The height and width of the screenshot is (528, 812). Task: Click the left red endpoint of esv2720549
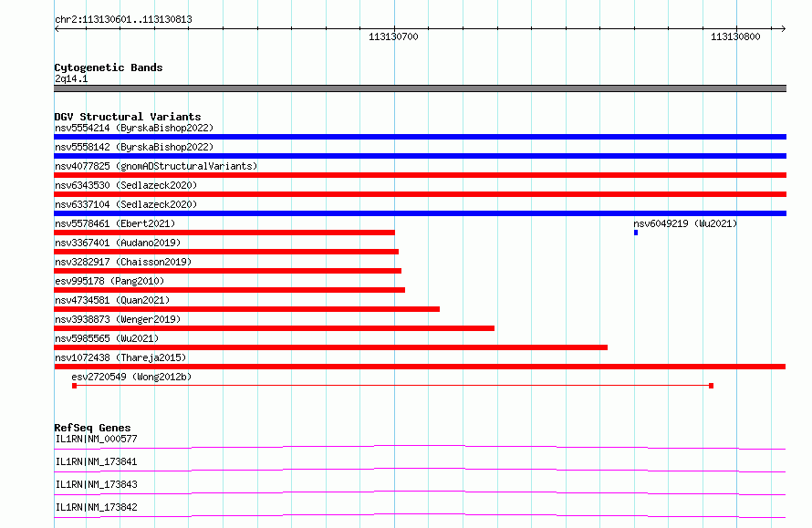point(75,386)
